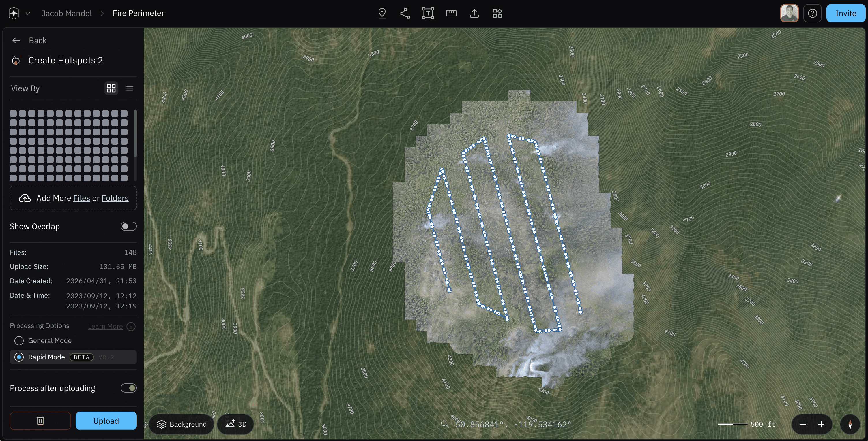Open the Background layers selector
Viewport: 868px width, 441px height.
tap(182, 424)
